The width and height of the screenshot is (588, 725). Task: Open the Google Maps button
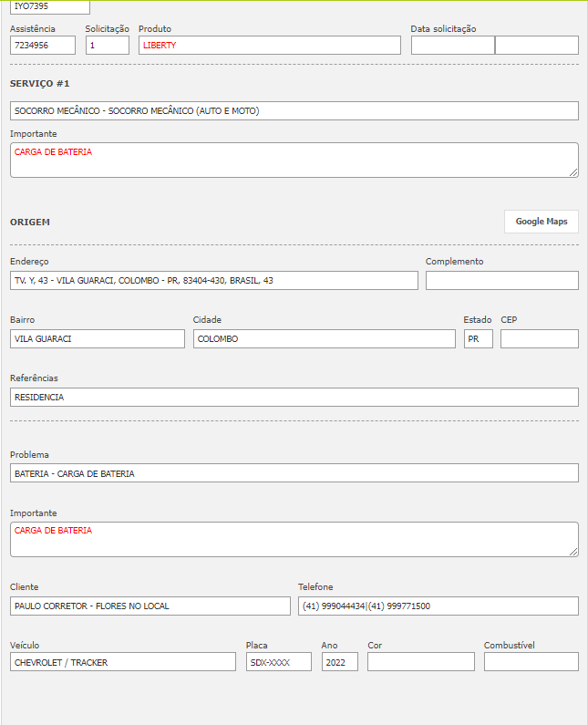(x=541, y=222)
